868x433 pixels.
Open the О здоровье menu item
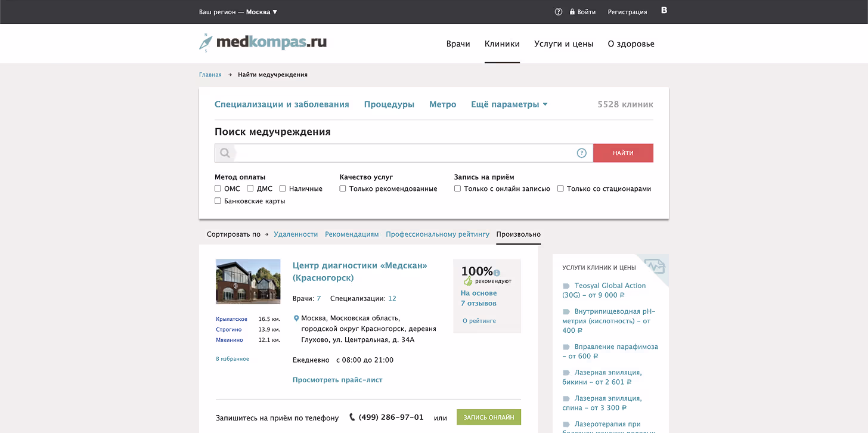click(631, 44)
